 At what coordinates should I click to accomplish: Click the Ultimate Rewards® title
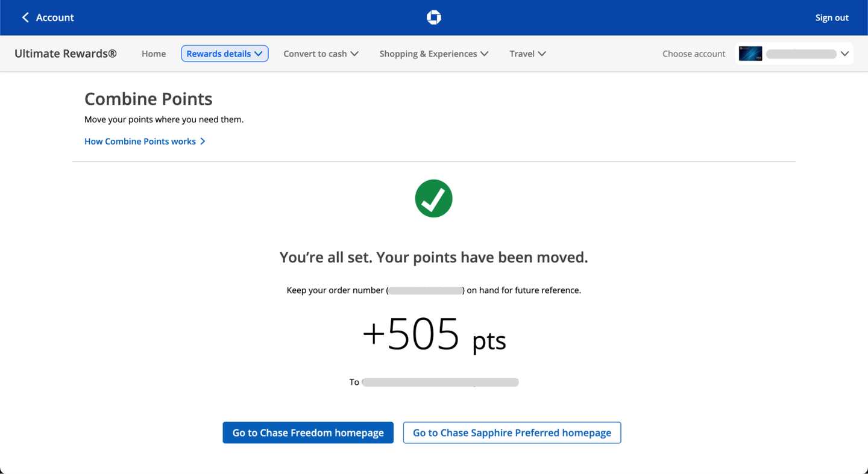[66, 54]
